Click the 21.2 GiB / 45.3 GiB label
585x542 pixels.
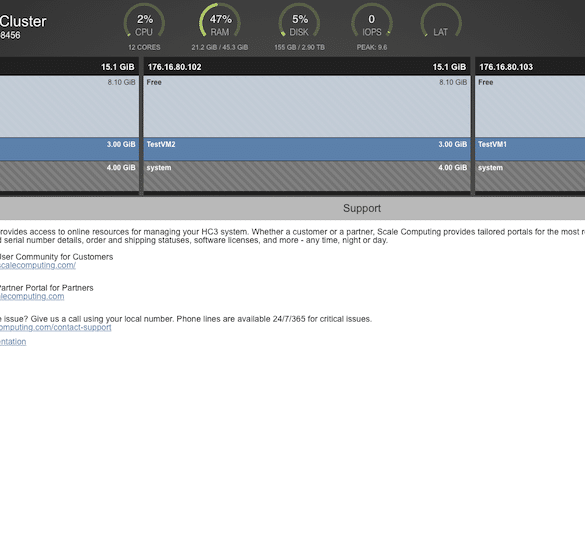pos(220,47)
